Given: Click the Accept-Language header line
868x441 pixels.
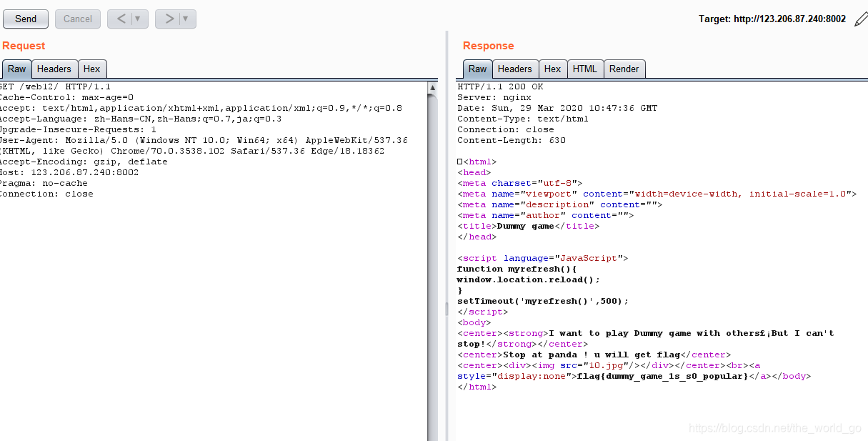Looking at the screenshot, I should 141,119.
